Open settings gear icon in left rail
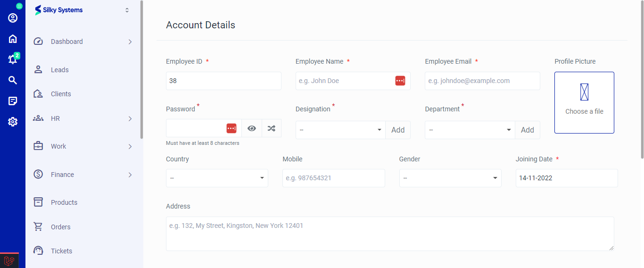 coord(13,122)
